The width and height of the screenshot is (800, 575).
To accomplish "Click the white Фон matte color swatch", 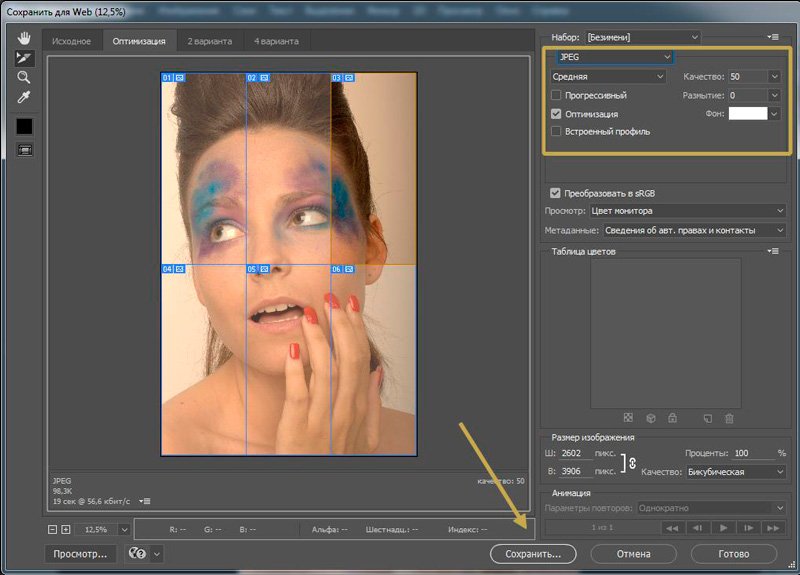I will coord(747,113).
